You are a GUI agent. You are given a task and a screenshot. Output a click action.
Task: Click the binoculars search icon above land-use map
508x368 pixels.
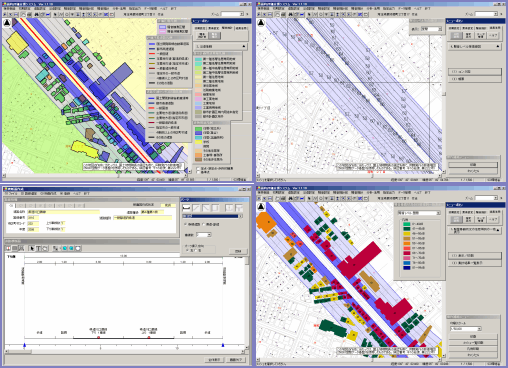36,15
